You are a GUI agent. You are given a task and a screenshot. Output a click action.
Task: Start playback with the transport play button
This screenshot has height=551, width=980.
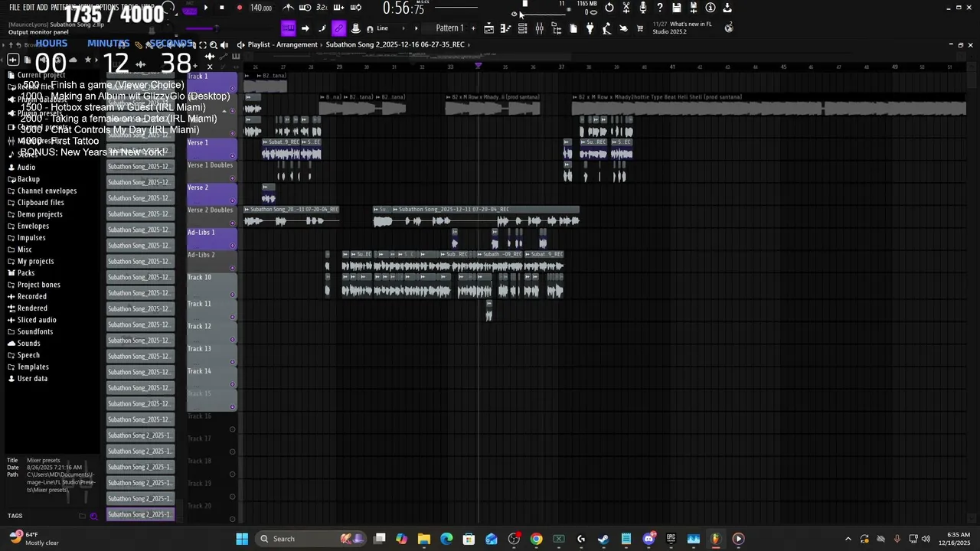coord(205,8)
